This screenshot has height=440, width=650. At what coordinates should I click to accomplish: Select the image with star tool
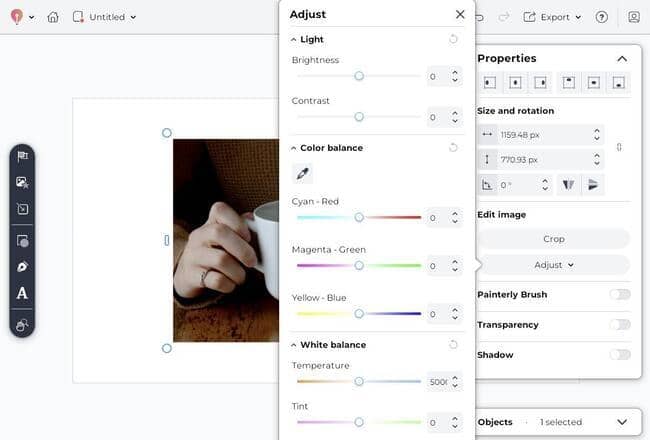tap(22, 182)
